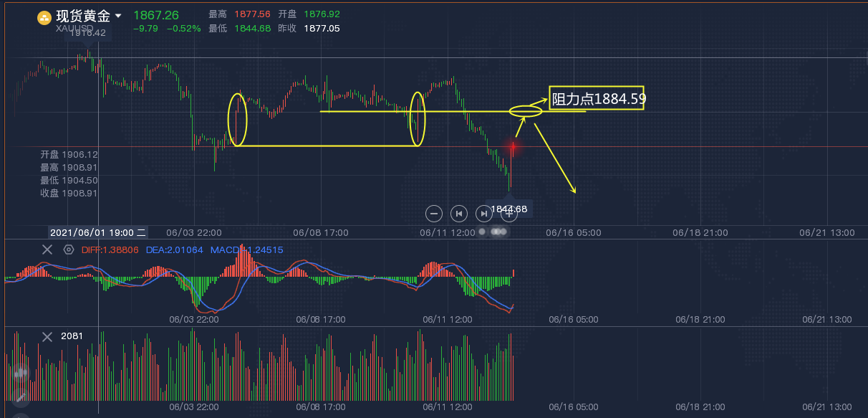Viewport: 868px width, 418px height.
Task: Click the percent change -0.52%
Action: click(x=183, y=29)
